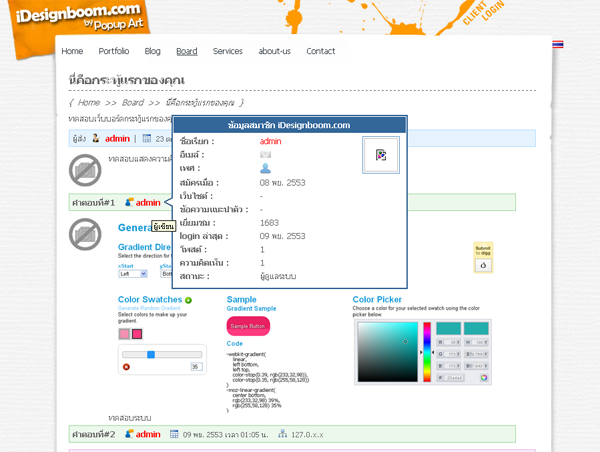Click the swatch position field showing 35

196,367
